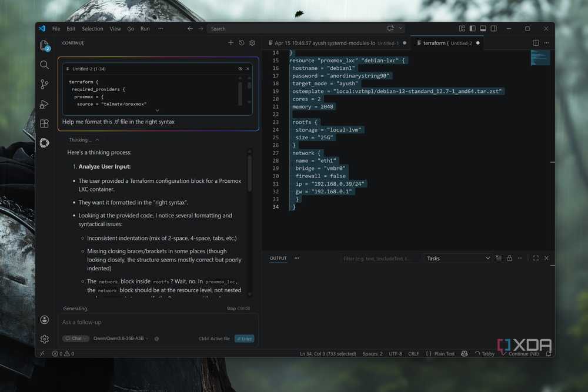View Continue chat history
The image size is (588, 392).
pyautogui.click(x=242, y=43)
